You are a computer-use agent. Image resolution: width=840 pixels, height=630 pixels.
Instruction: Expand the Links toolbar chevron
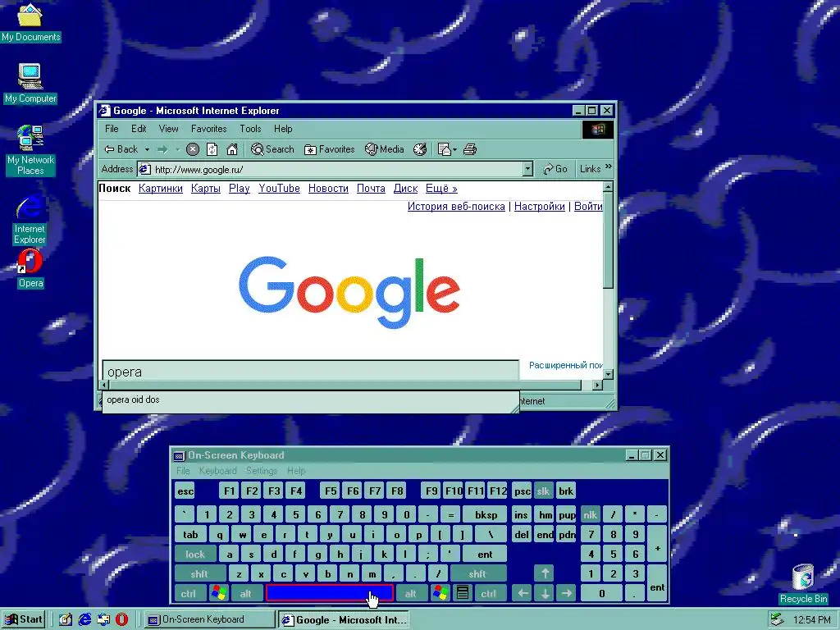click(608, 167)
